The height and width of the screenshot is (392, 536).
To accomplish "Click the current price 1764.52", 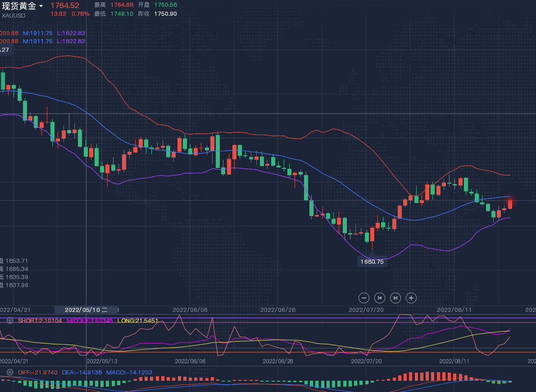I will coord(65,6).
